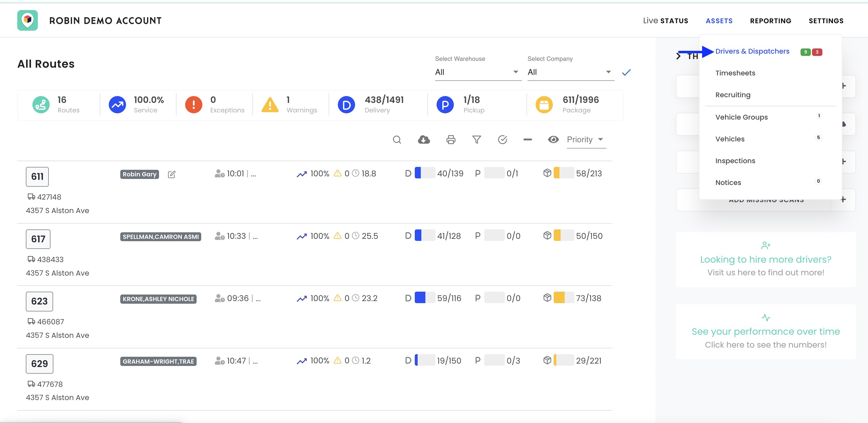Select Vehicles from Assets menu
The height and width of the screenshot is (423, 868).
click(730, 139)
